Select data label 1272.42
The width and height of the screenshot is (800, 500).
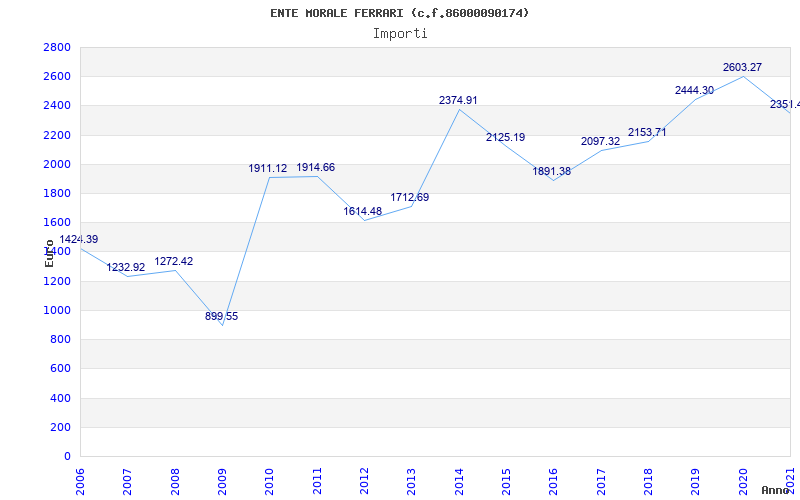(x=174, y=261)
